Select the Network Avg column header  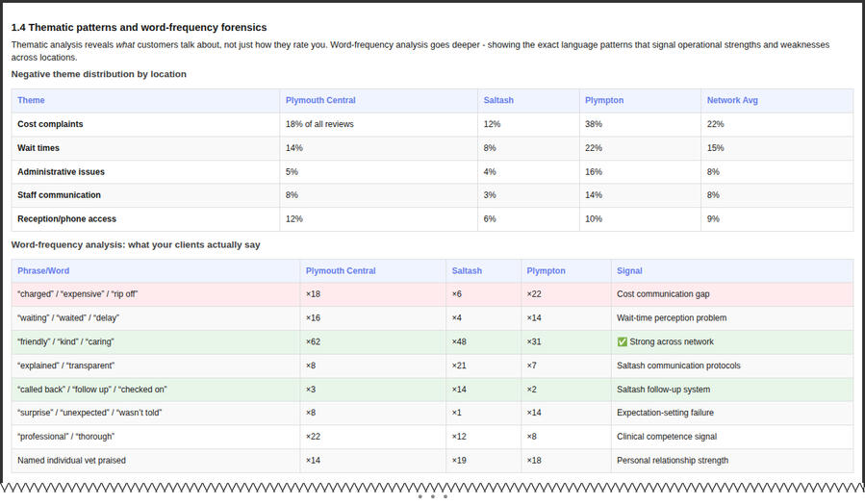(731, 100)
